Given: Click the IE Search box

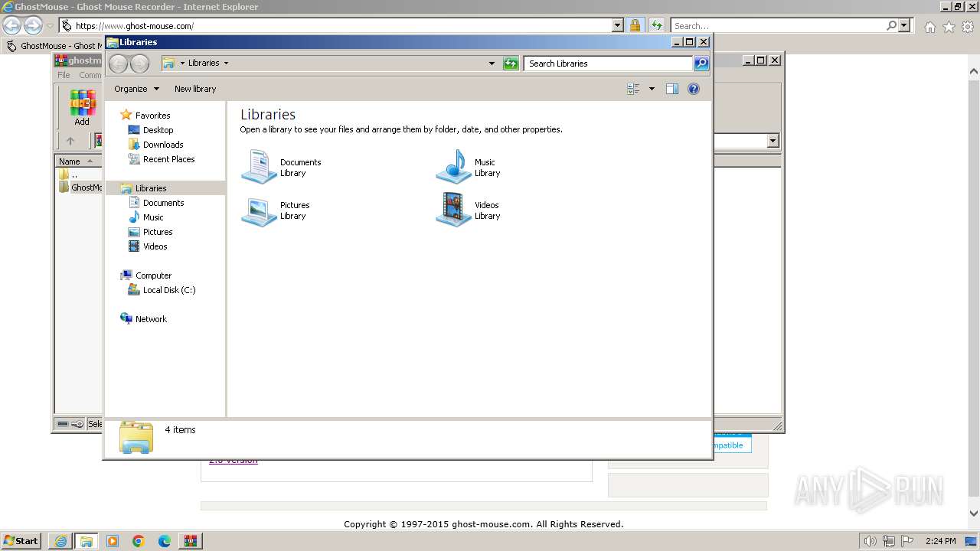Looking at the screenshot, I should pyautogui.click(x=777, y=25).
